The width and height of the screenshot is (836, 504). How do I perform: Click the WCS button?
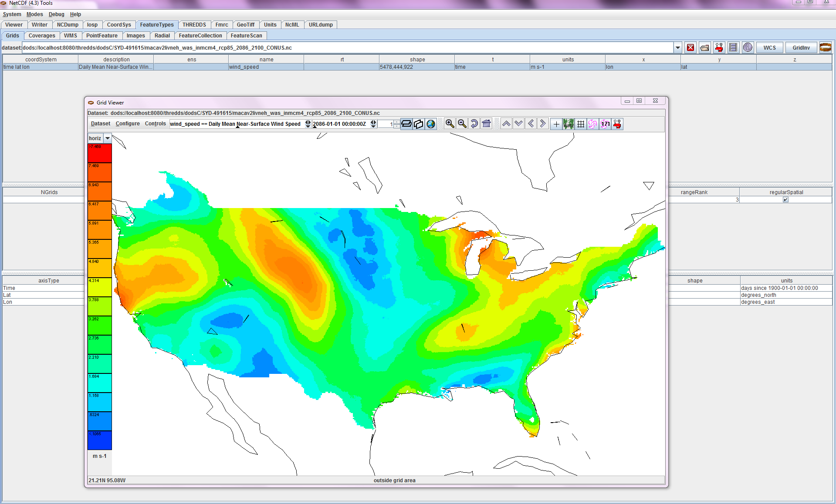tap(769, 47)
